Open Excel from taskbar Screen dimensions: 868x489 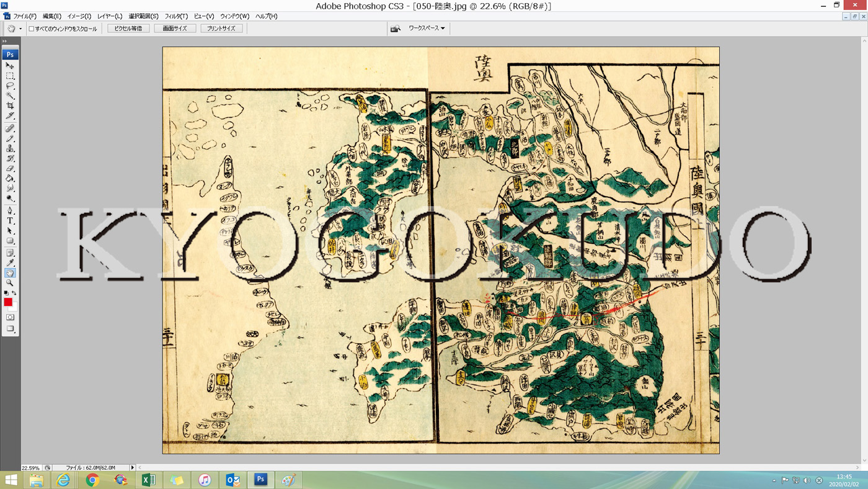148,480
